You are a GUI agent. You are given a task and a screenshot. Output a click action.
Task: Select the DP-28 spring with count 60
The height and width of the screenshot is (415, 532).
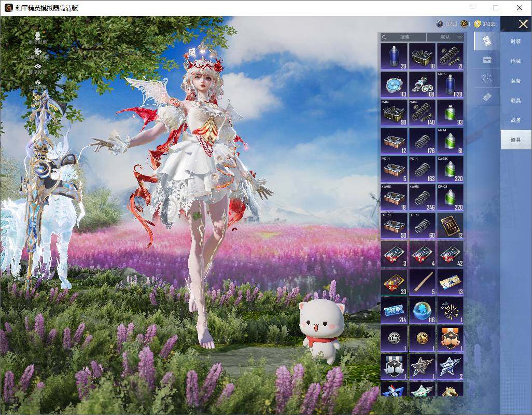422,226
